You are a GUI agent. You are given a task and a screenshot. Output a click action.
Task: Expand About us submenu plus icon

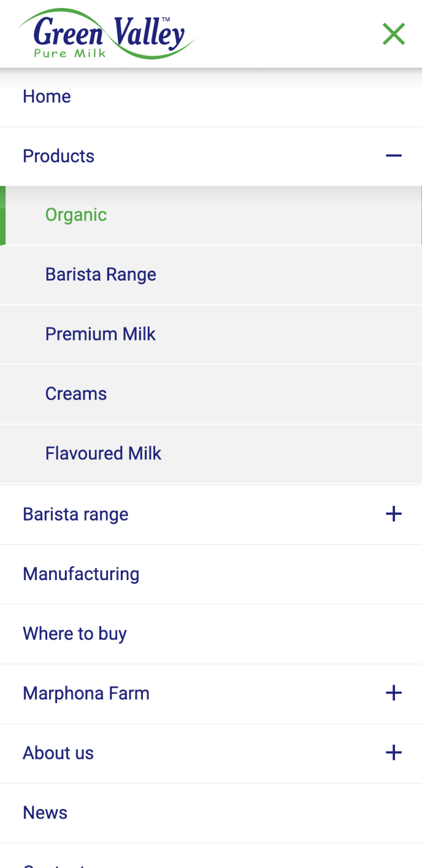click(394, 753)
